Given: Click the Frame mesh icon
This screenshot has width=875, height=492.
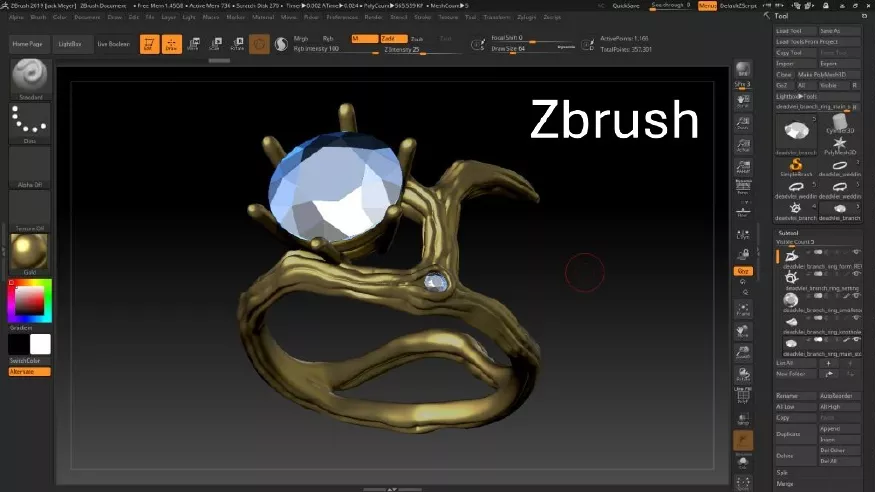Looking at the screenshot, I should (x=743, y=309).
